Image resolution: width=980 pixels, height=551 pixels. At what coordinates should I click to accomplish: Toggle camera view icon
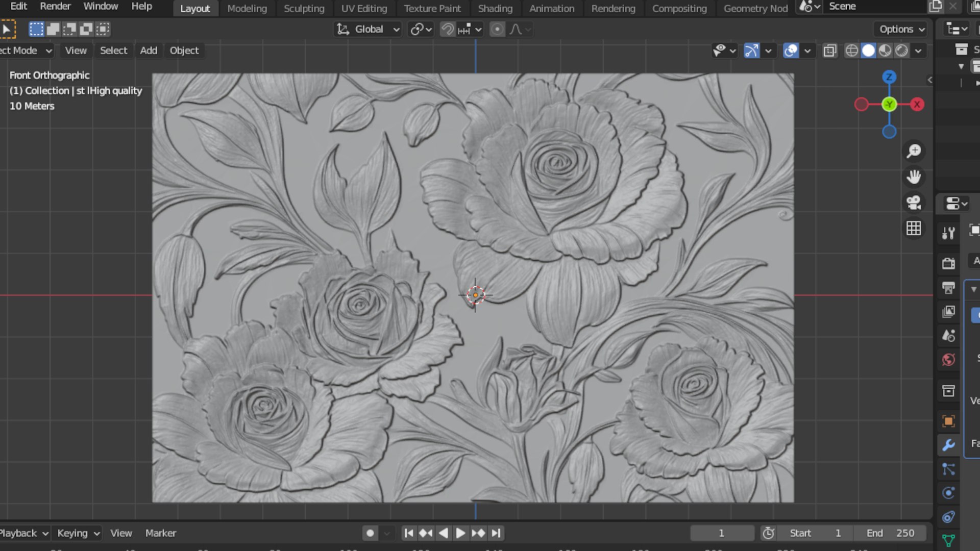coord(914,203)
